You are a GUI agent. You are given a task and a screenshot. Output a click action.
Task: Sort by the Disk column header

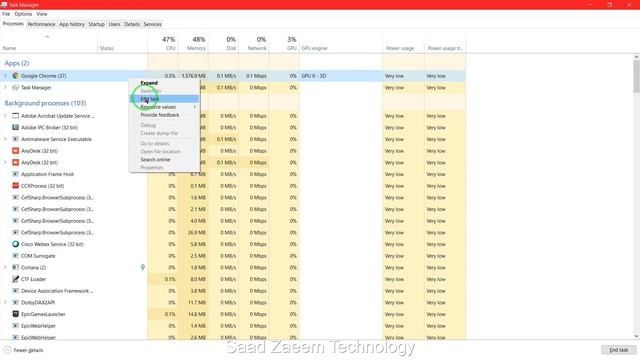click(223, 43)
